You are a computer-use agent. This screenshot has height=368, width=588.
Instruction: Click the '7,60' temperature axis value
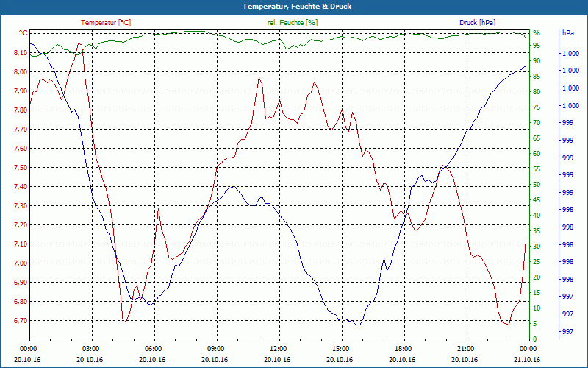(x=21, y=149)
